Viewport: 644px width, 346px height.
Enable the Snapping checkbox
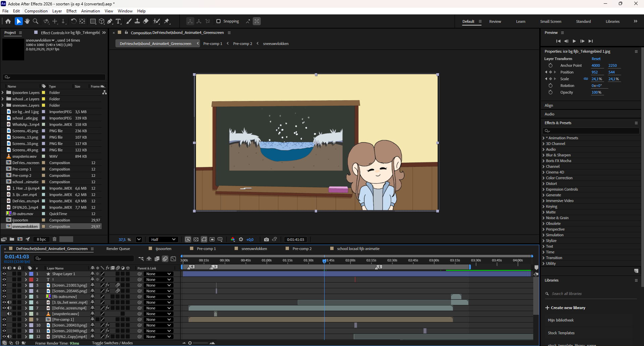click(x=218, y=21)
